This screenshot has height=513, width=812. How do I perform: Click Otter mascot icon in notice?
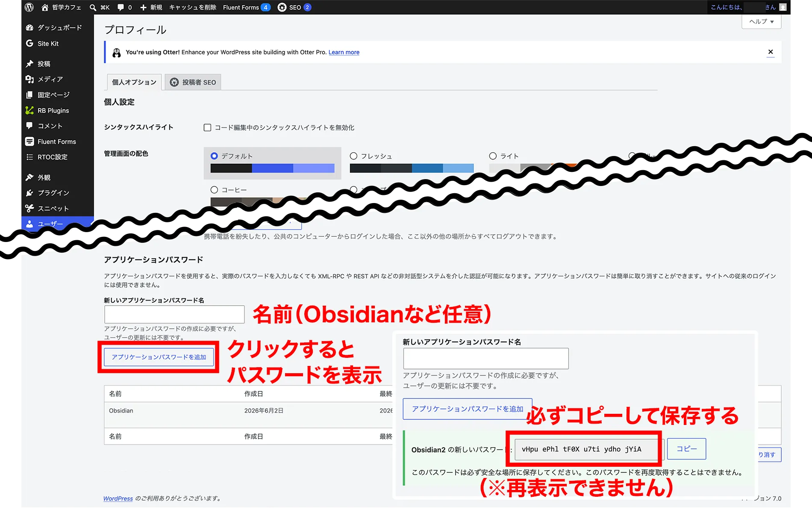click(116, 53)
